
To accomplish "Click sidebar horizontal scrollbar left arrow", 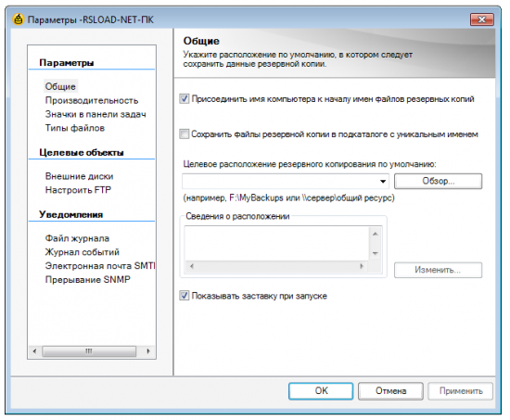I will point(35,351).
